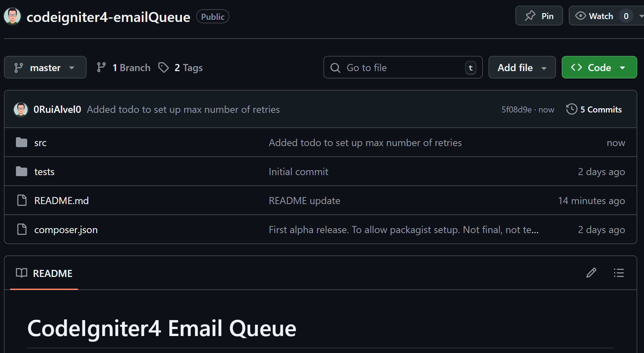Click the pencil icon to edit README
Viewport: 644px width, 353px height.
(x=591, y=273)
